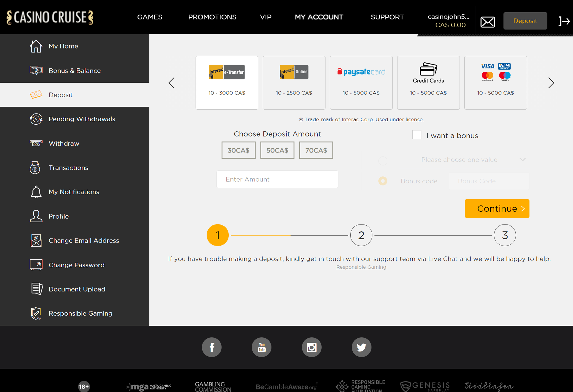Choose the 50CA$ deposit amount
The width and height of the screenshot is (573, 392).
click(x=277, y=150)
